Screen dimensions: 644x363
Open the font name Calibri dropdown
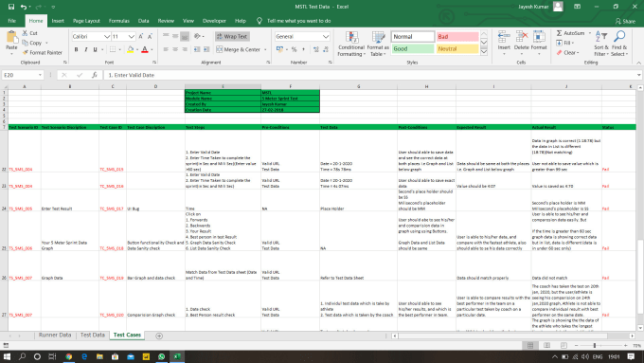(107, 37)
